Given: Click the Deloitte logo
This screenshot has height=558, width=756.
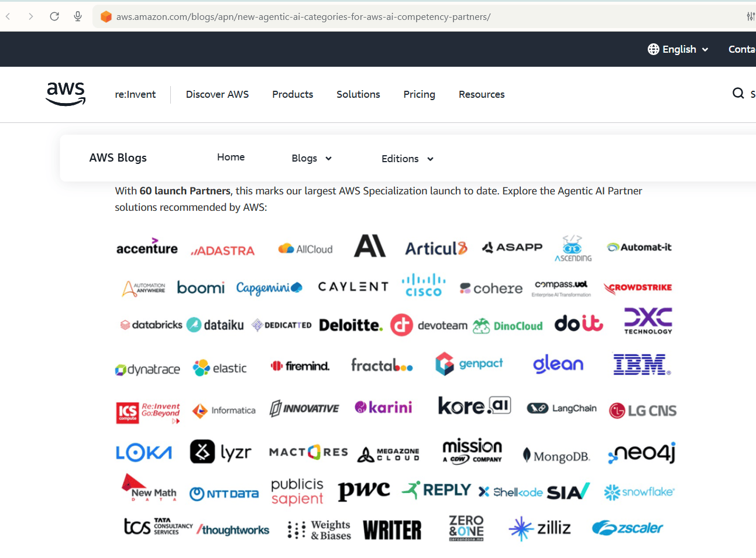Looking at the screenshot, I should (x=351, y=325).
